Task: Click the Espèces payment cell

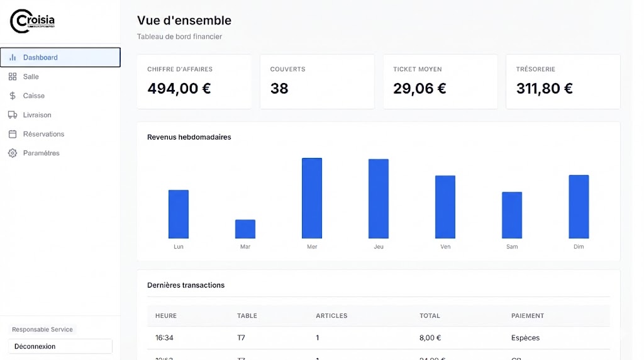Action: (x=525, y=338)
